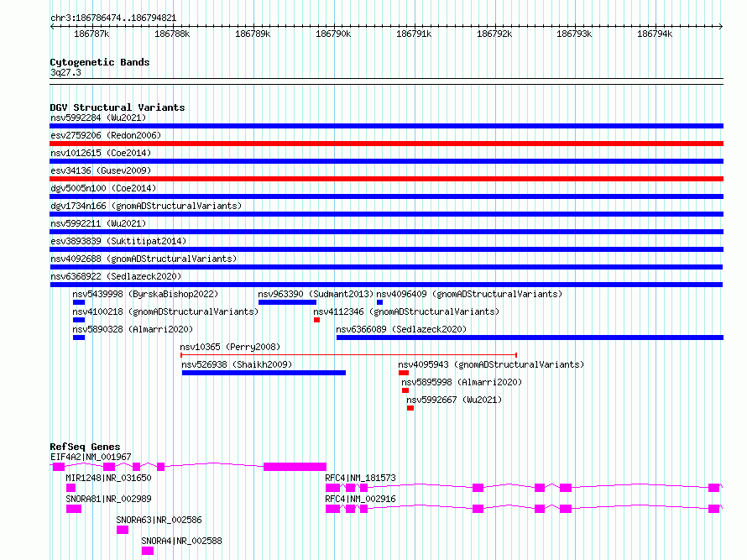
Task: Open the nsv4095943 red marker
Action: tap(404, 373)
